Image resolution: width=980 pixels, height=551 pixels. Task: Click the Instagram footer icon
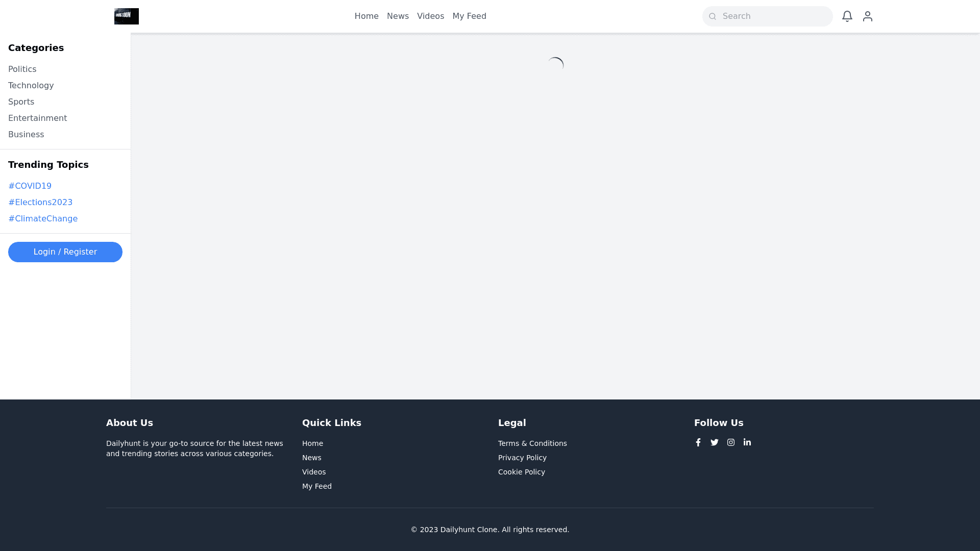[730, 442]
